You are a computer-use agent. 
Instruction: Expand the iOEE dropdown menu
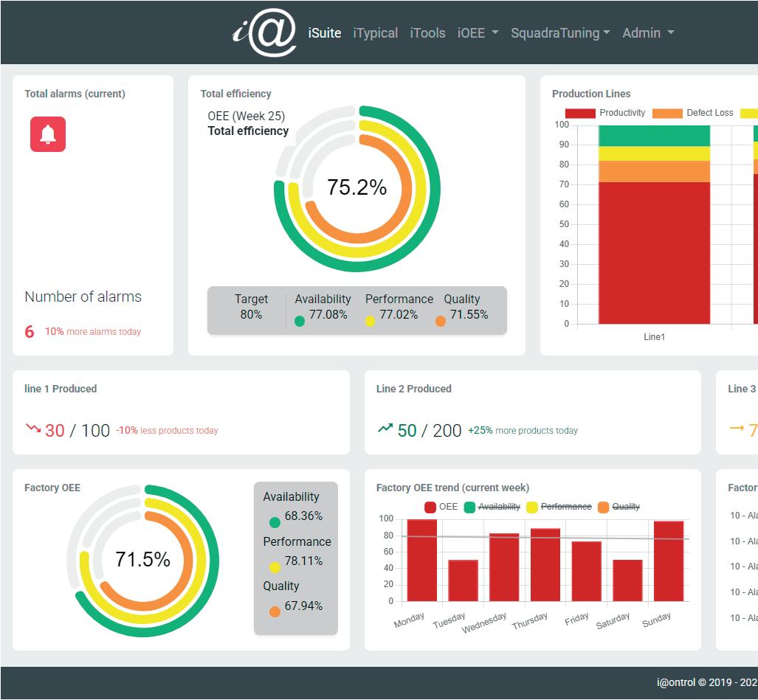tap(478, 33)
